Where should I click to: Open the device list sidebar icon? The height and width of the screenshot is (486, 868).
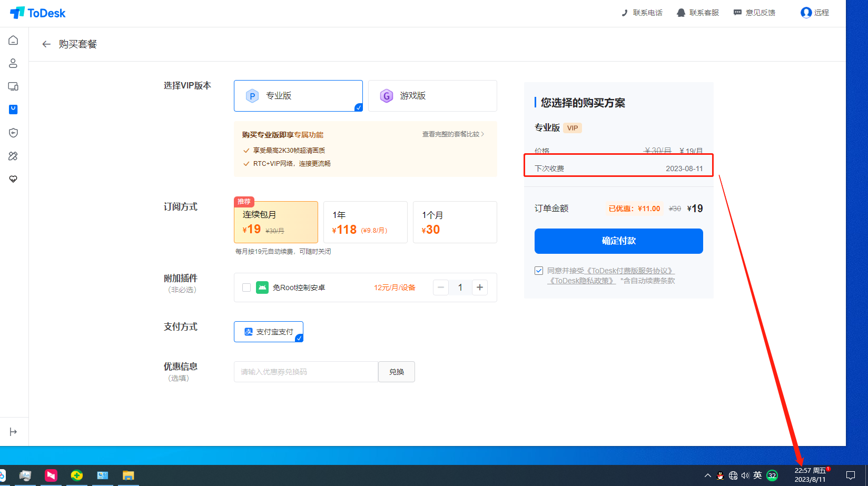(x=13, y=86)
